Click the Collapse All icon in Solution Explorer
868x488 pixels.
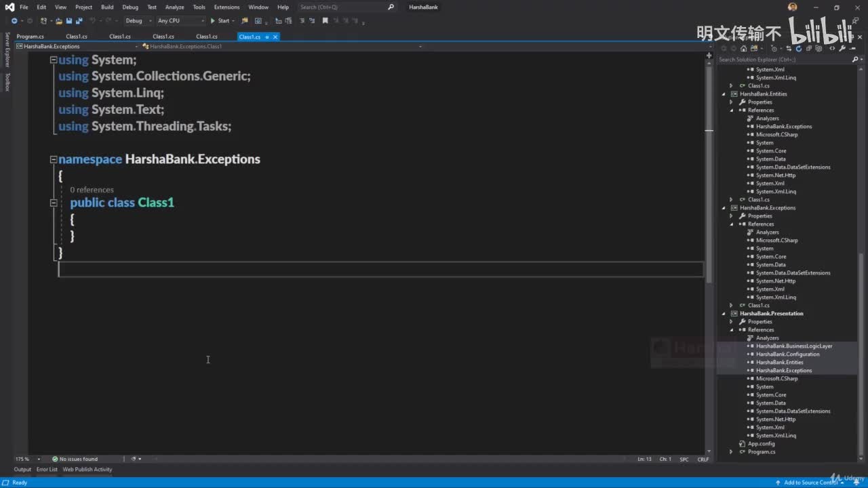(809, 49)
